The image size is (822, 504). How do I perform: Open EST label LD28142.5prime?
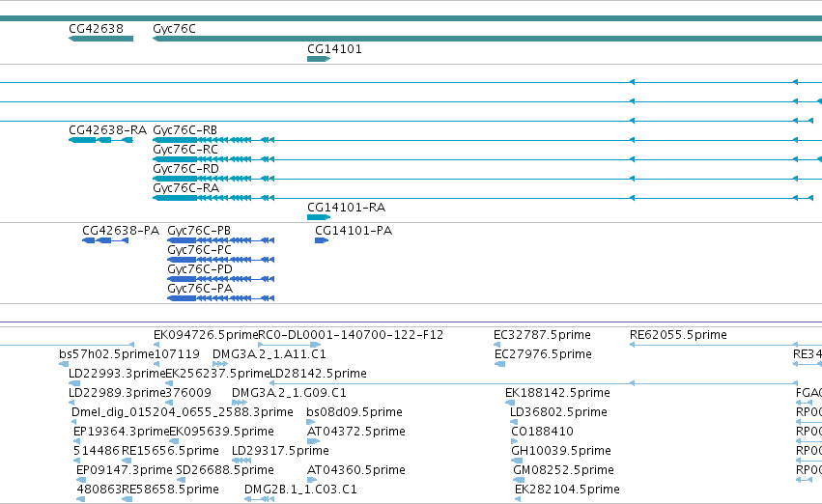(x=318, y=374)
